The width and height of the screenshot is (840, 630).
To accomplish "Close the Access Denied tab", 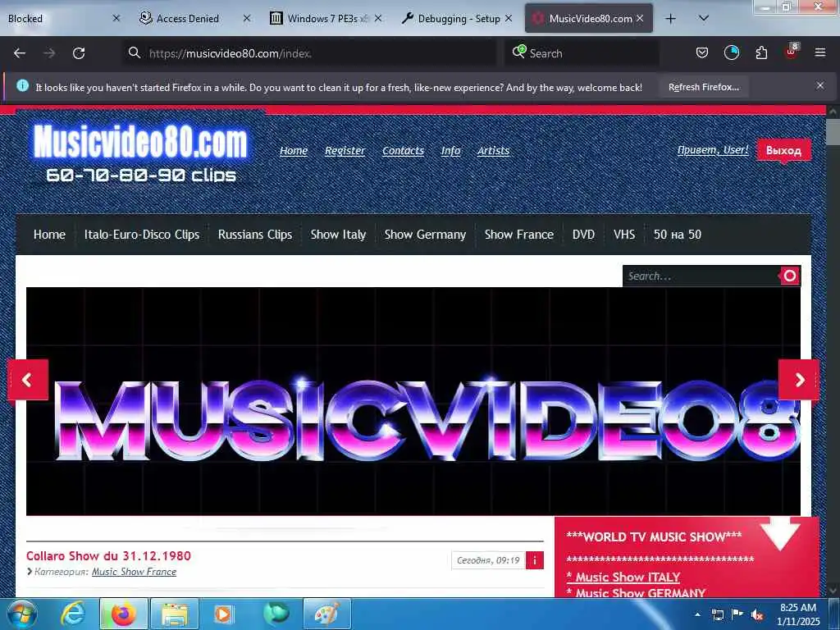I will (x=246, y=18).
